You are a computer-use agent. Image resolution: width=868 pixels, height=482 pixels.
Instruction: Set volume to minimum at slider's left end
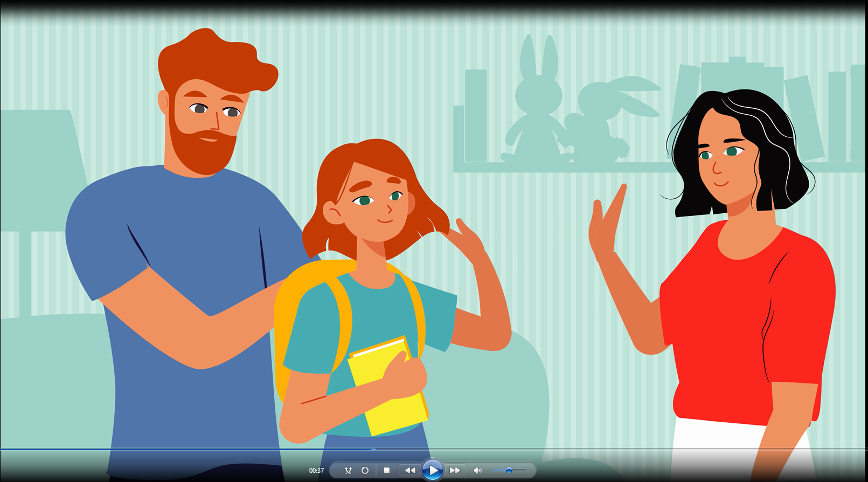[x=492, y=470]
